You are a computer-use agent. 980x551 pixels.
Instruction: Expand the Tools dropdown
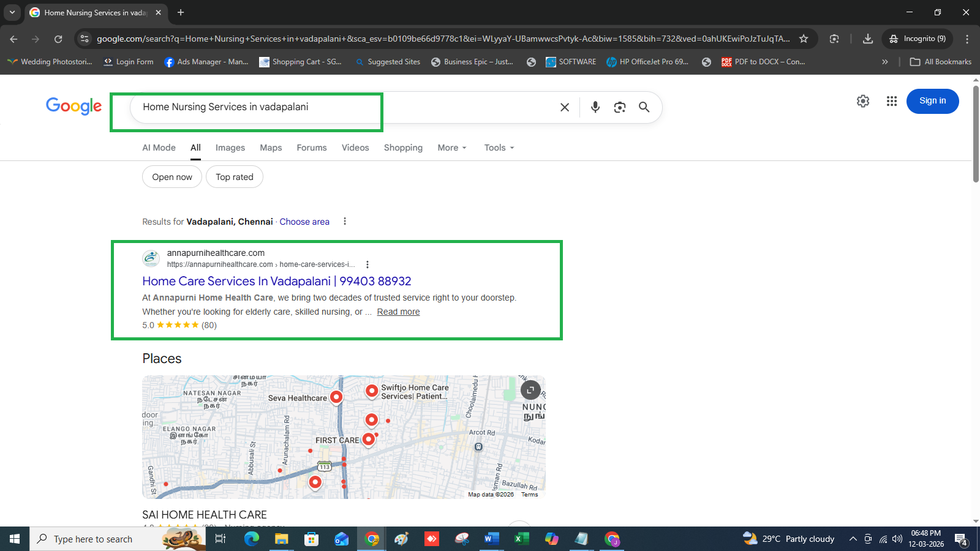[499, 148]
